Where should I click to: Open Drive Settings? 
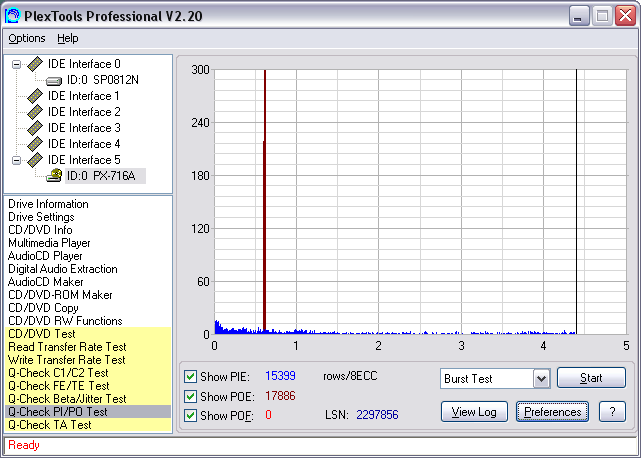pyautogui.click(x=41, y=217)
